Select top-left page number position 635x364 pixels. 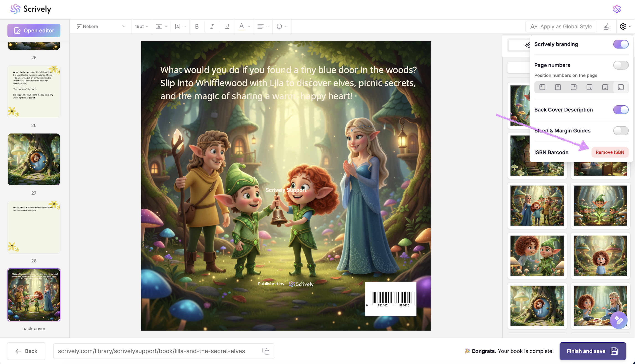tap(542, 87)
